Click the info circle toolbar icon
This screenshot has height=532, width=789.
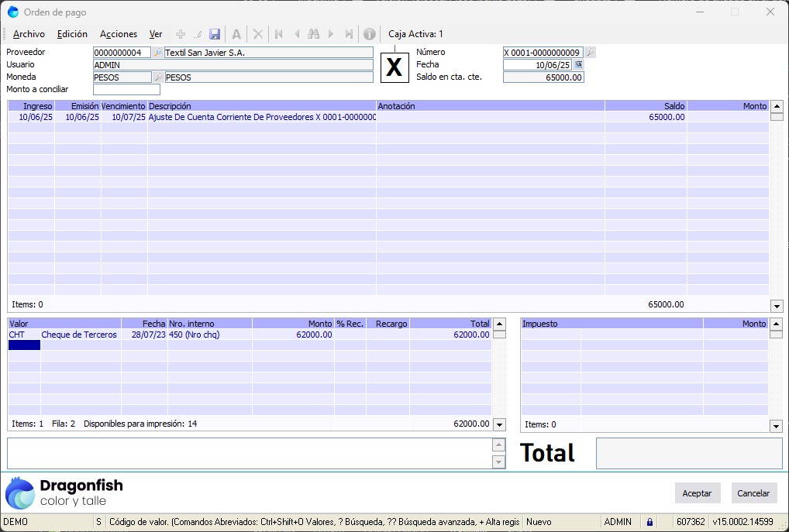coord(370,34)
